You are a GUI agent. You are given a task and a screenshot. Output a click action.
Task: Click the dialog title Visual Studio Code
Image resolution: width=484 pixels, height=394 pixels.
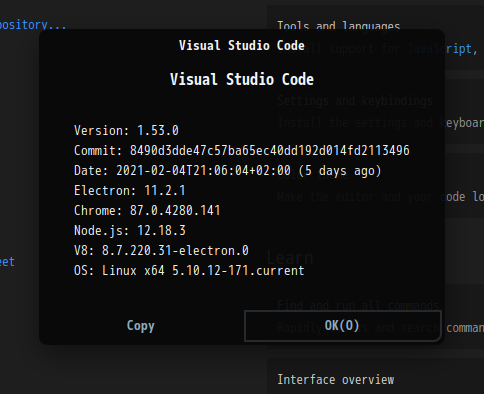(x=242, y=45)
